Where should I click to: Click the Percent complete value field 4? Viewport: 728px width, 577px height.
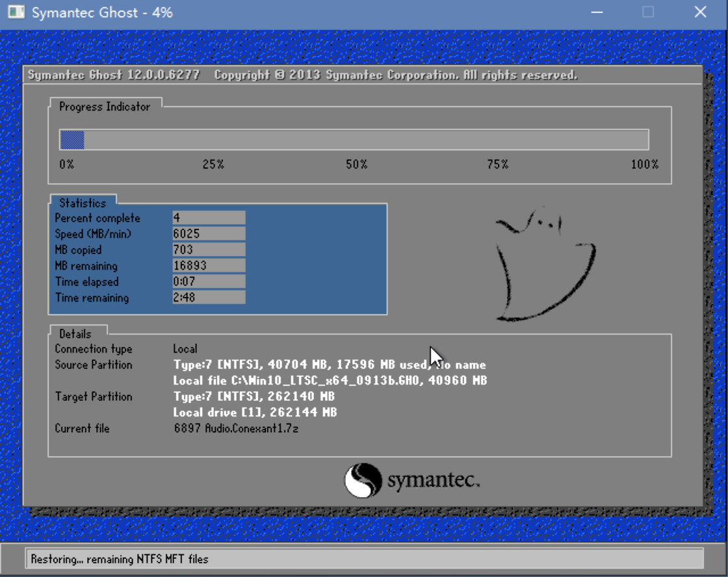coord(209,218)
